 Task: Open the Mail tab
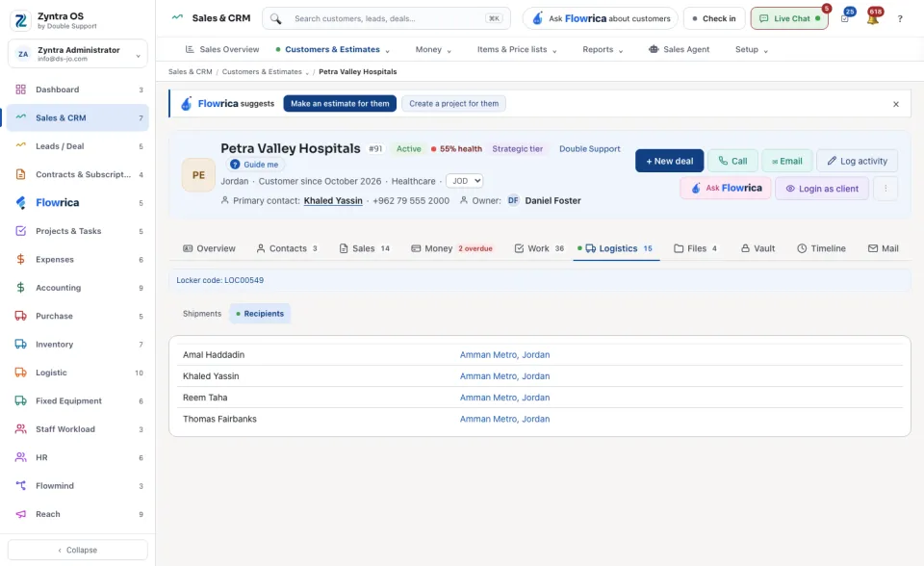[x=884, y=248]
